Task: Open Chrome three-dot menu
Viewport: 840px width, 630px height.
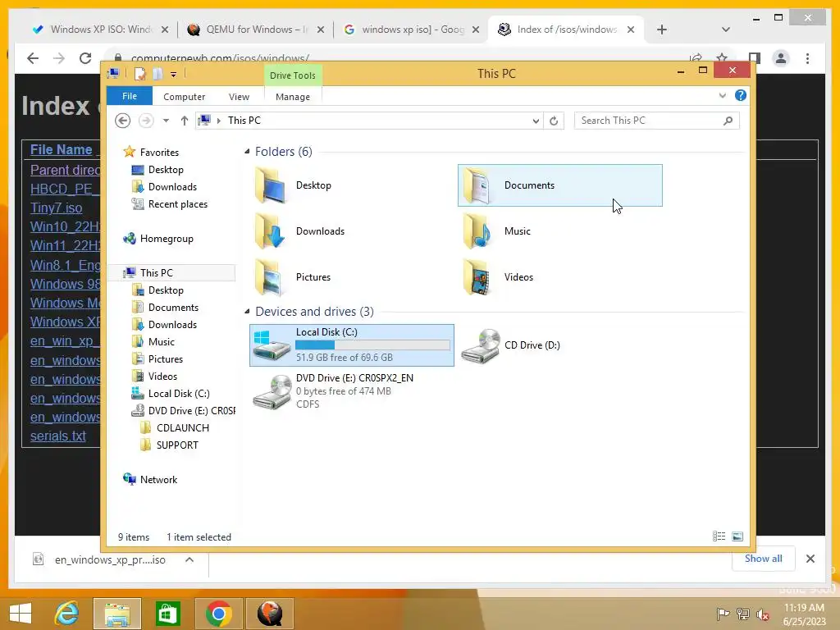Action: point(807,58)
